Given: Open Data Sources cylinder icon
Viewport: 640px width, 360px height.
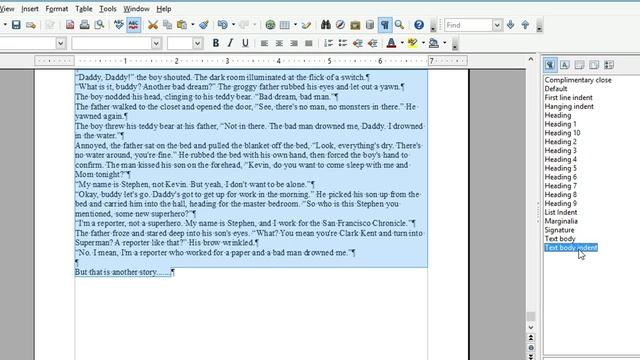Looking at the screenshot, I should (x=370, y=25).
